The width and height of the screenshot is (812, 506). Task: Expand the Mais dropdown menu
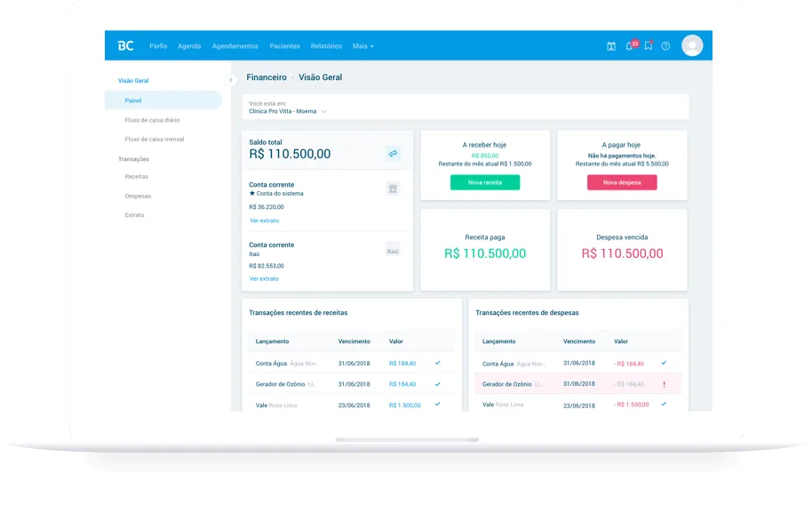click(x=362, y=46)
